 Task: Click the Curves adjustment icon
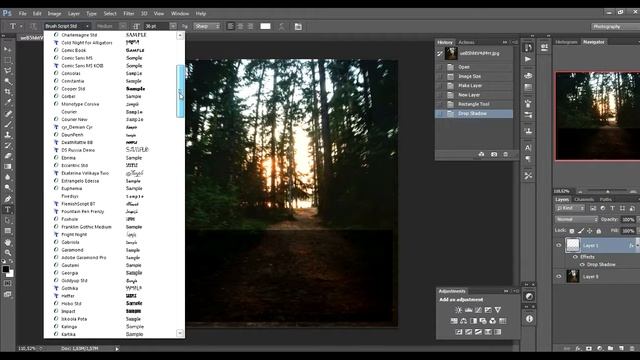478,310
